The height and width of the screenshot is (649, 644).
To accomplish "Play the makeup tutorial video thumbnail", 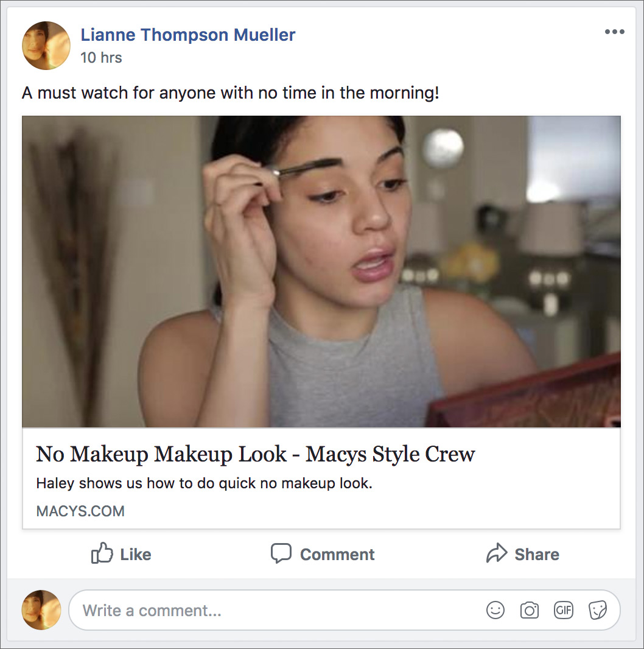I will 321,272.
